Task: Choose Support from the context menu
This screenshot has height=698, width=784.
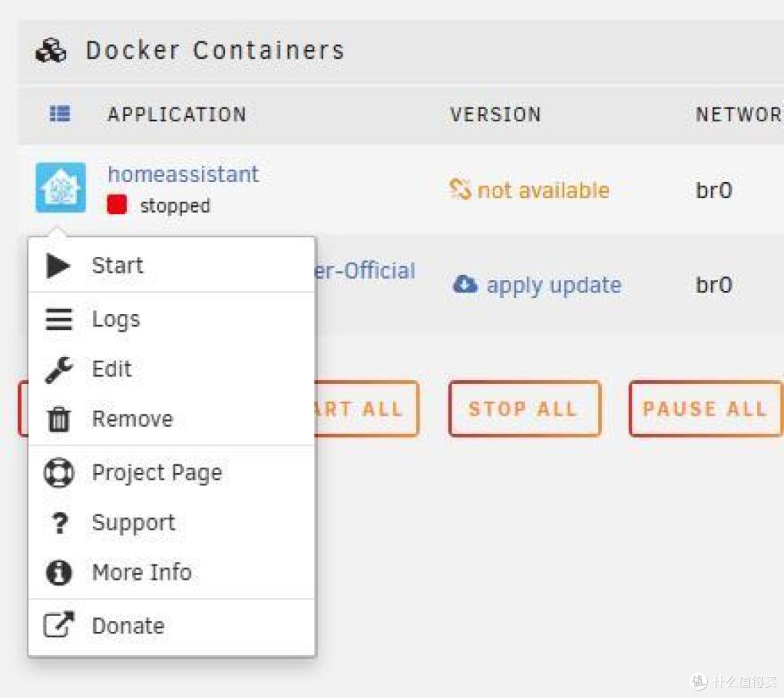Action: (x=134, y=523)
